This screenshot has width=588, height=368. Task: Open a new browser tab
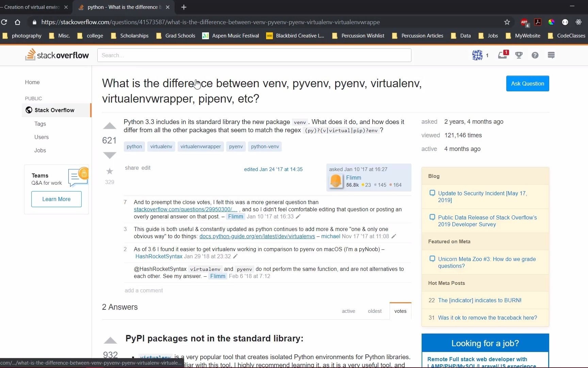[184, 7]
